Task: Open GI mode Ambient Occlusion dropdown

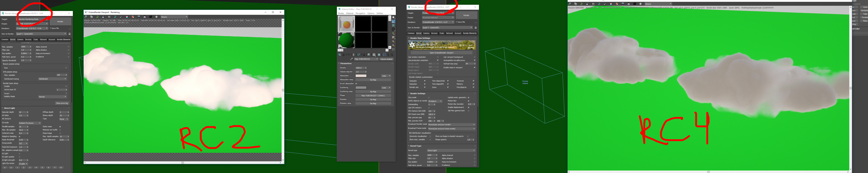Action: point(30,123)
